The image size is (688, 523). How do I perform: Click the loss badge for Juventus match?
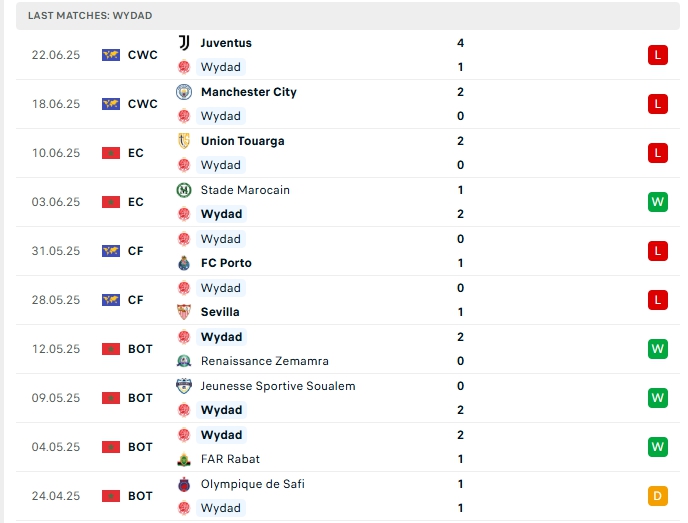coord(657,55)
